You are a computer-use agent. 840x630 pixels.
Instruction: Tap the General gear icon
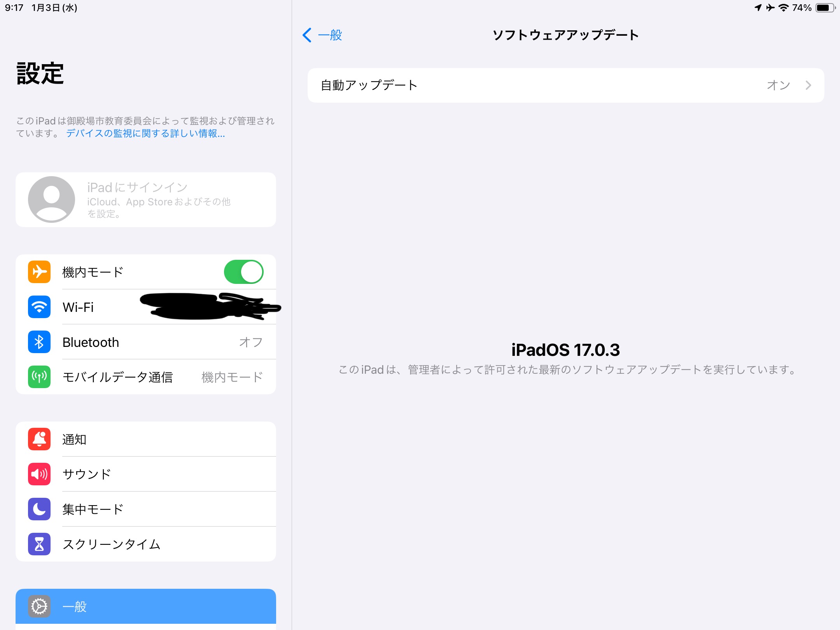pyautogui.click(x=39, y=606)
